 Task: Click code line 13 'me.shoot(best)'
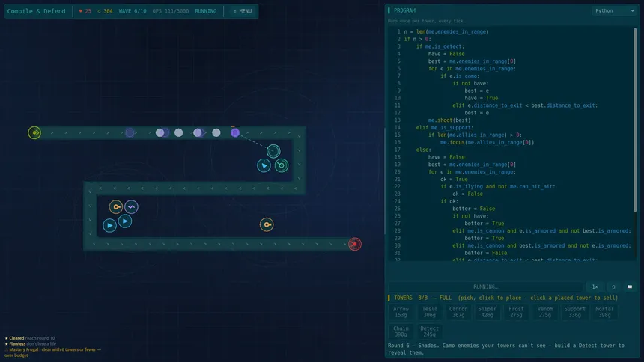[449, 120]
